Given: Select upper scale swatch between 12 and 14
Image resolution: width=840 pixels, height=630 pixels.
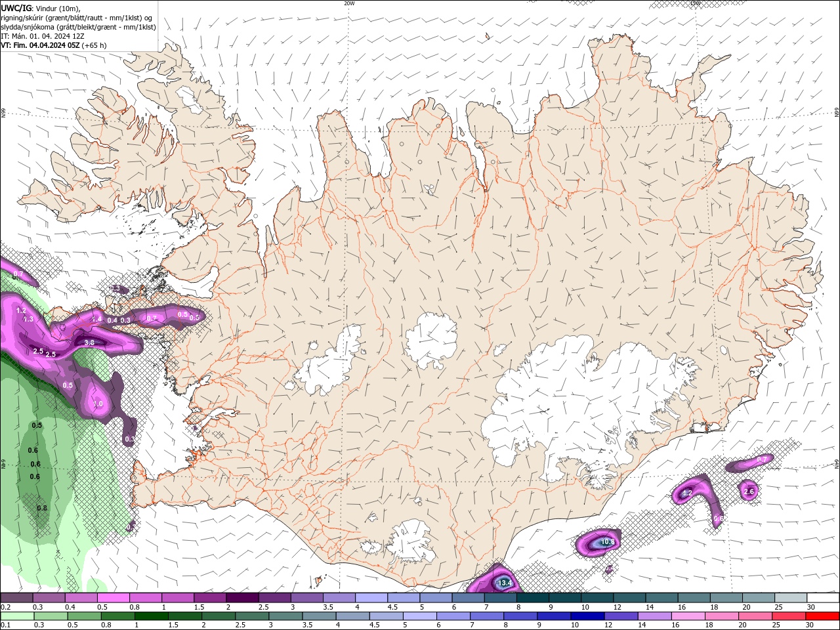Looking at the screenshot, I should [x=629, y=598].
